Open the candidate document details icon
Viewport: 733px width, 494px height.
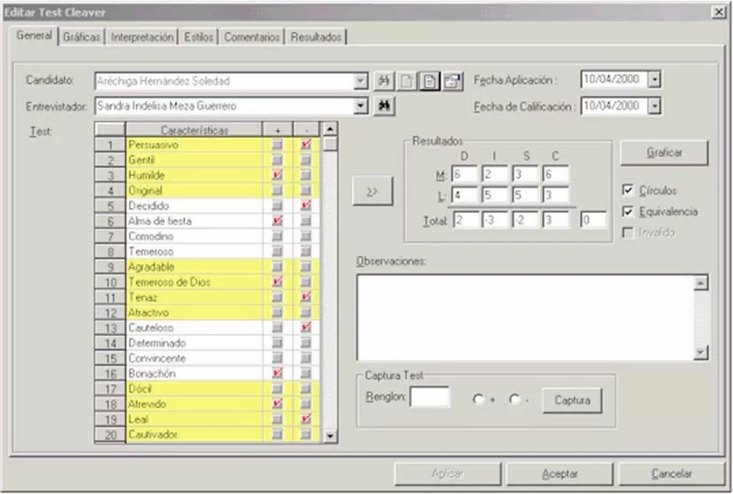coord(429,81)
